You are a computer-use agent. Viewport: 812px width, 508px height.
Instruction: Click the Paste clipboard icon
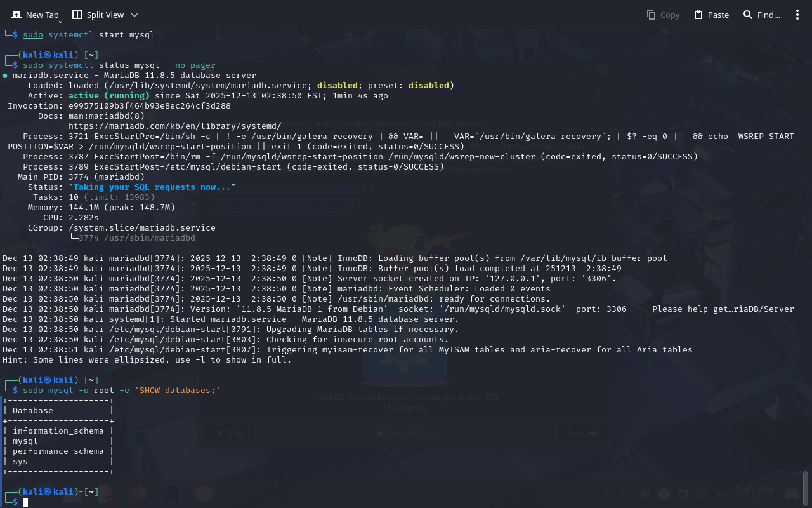point(698,15)
